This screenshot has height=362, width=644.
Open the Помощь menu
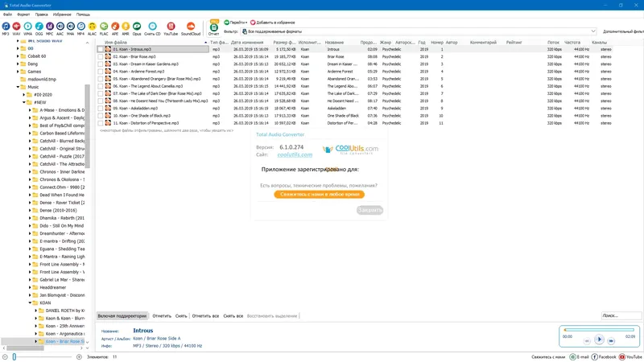(83, 14)
